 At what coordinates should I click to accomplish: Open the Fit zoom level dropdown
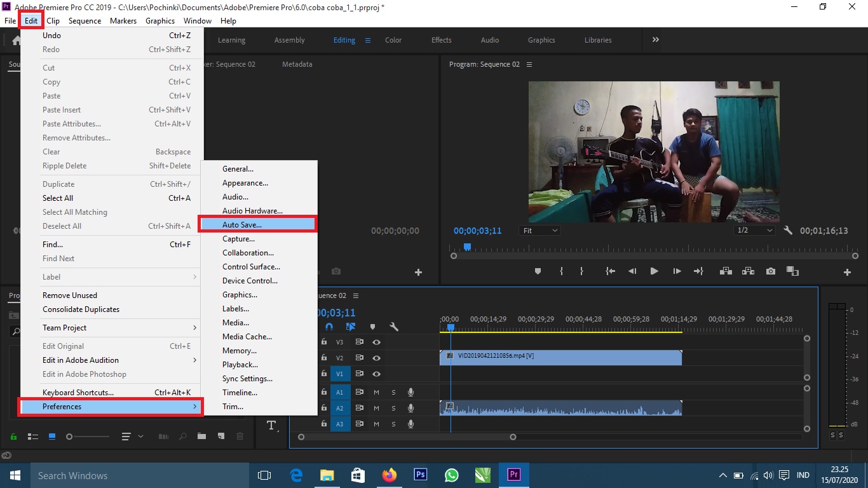540,231
